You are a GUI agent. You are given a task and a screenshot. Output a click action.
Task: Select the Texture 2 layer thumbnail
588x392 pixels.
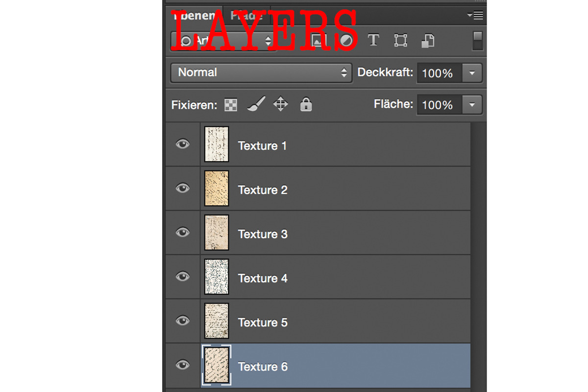point(217,188)
